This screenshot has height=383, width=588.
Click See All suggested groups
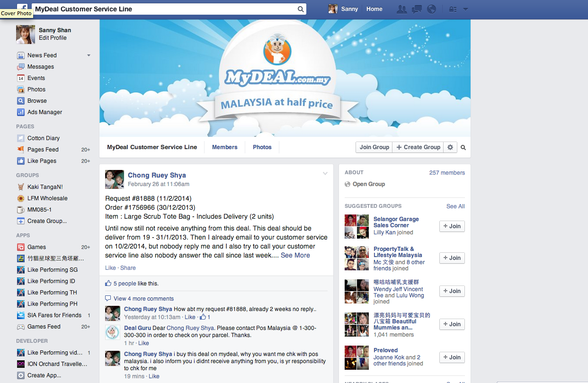click(455, 206)
